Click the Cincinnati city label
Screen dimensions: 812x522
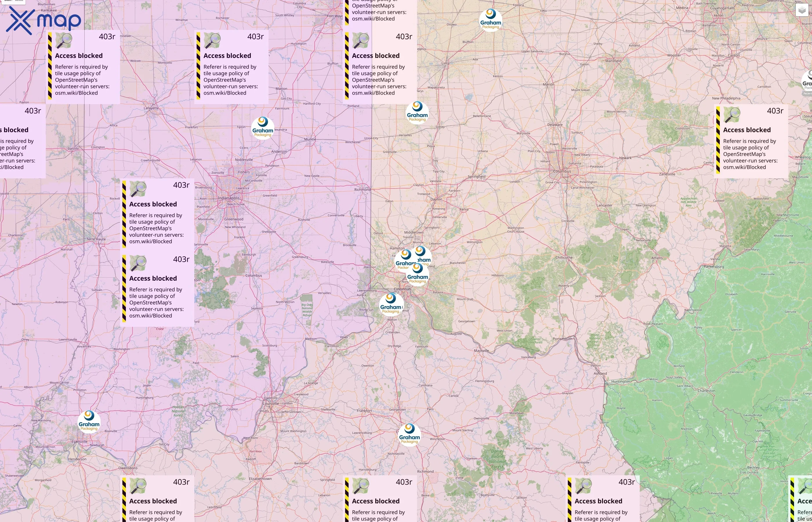coord(402,289)
